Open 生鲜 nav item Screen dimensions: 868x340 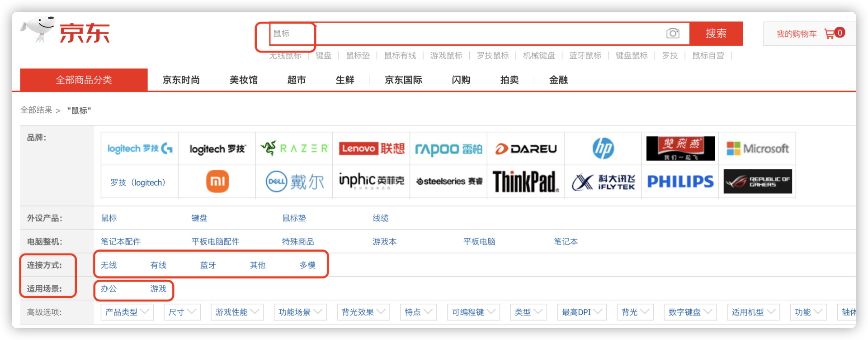pos(345,80)
